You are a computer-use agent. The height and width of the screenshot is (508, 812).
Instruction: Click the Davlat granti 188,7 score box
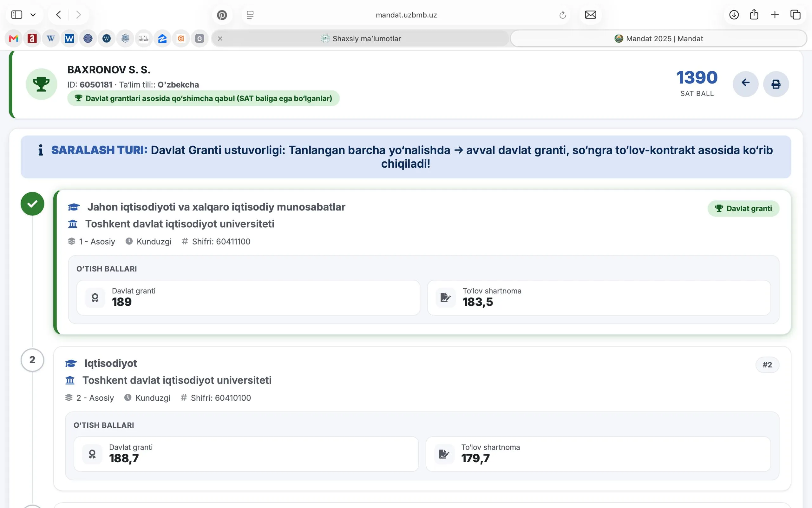pyautogui.click(x=246, y=454)
